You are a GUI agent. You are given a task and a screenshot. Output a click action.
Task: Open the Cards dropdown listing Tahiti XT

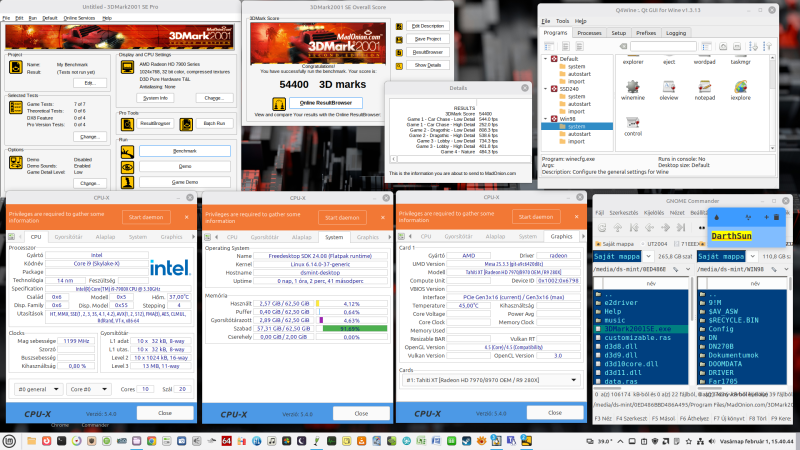pos(491,380)
